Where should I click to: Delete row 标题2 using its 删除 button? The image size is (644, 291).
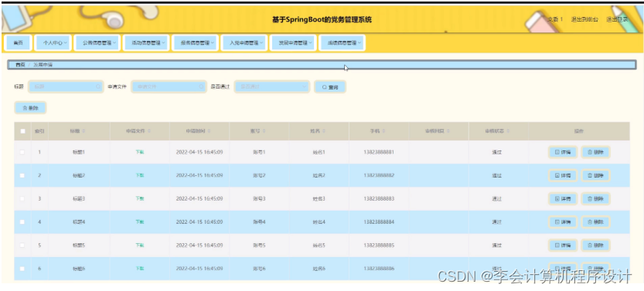595,175
